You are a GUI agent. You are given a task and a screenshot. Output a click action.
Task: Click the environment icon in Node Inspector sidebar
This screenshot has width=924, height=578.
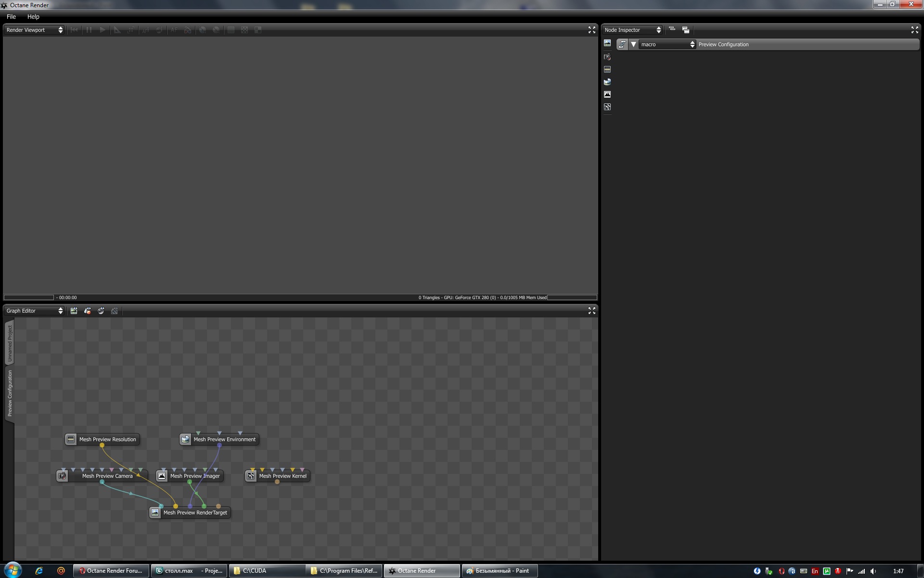tap(607, 82)
